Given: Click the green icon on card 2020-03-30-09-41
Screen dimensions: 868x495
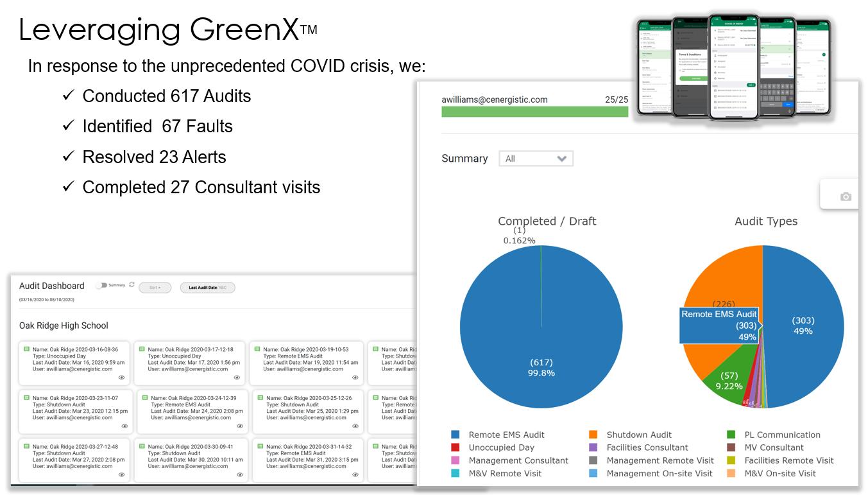Looking at the screenshot, I should (142, 446).
